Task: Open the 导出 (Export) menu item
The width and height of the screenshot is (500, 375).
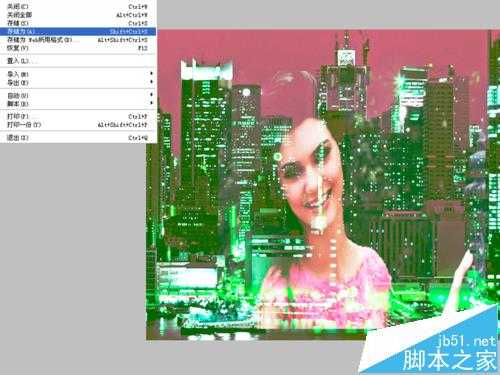Action: click(78, 82)
